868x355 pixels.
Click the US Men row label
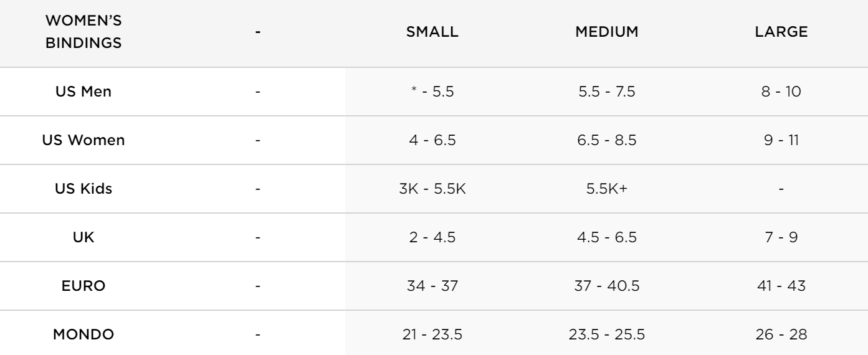point(83,92)
